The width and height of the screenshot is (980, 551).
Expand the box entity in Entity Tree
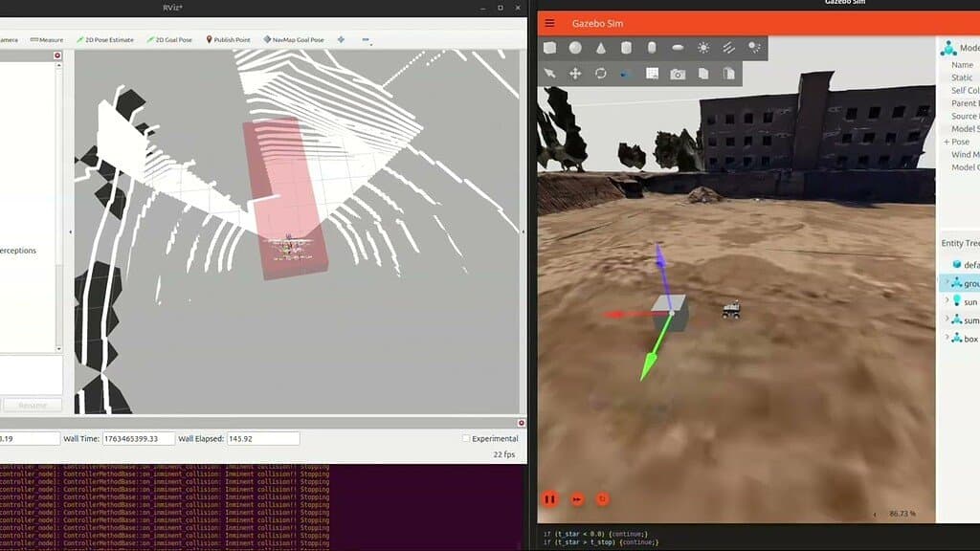point(947,338)
